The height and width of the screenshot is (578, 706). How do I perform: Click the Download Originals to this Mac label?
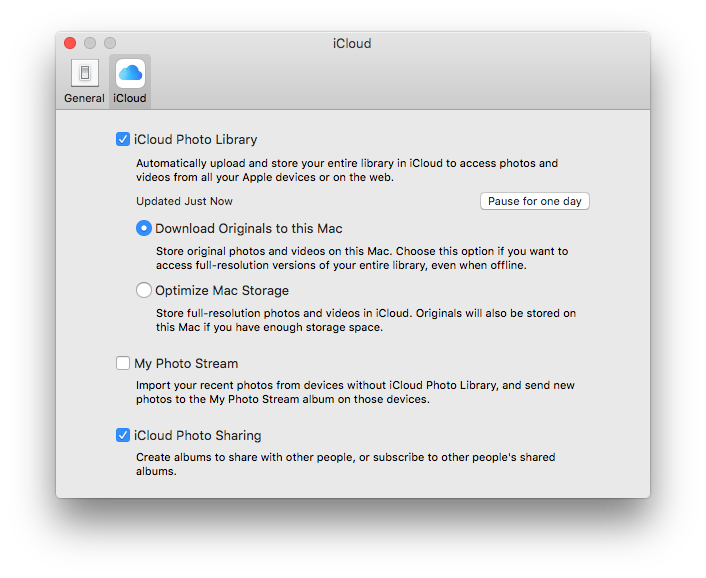click(248, 229)
